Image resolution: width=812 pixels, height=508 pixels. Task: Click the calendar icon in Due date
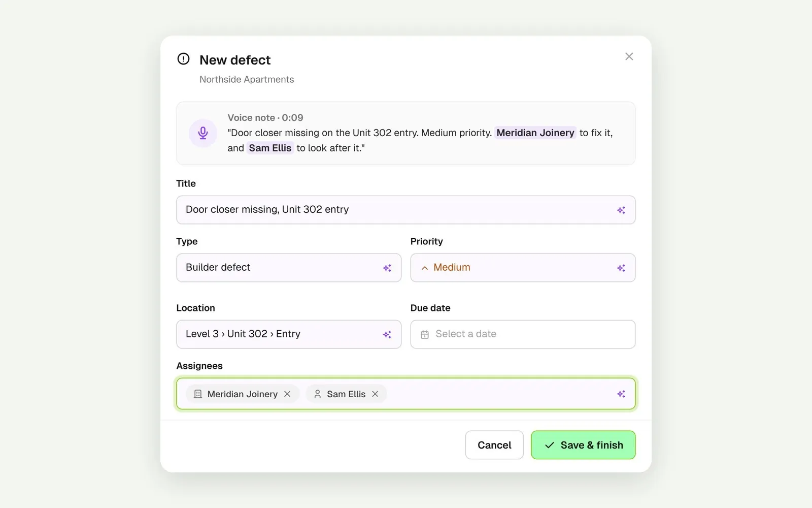[425, 334]
